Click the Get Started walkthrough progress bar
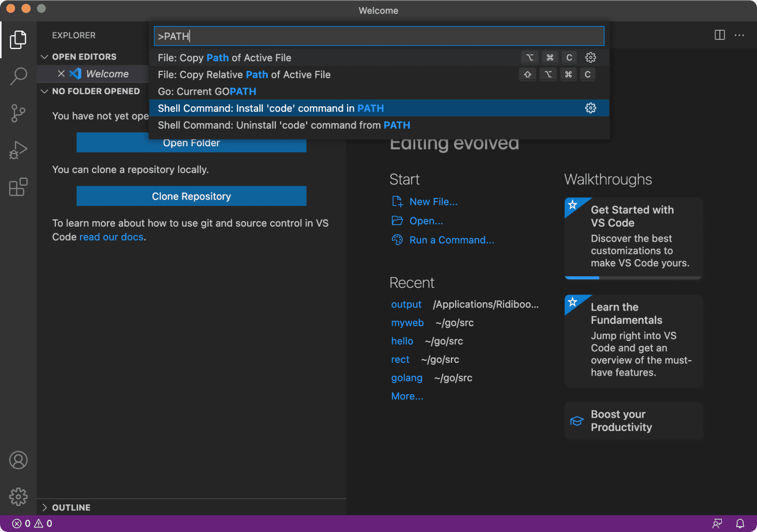The width and height of the screenshot is (757, 532). pos(633,278)
